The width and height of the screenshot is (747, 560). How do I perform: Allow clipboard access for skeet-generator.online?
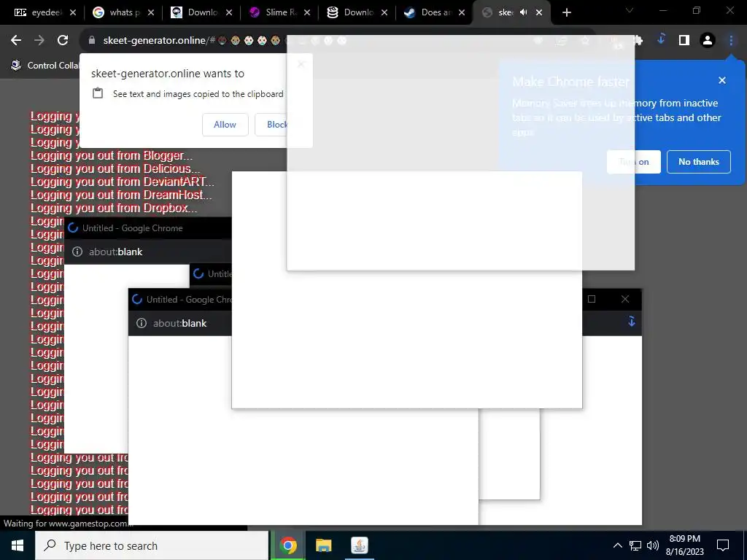225,125
